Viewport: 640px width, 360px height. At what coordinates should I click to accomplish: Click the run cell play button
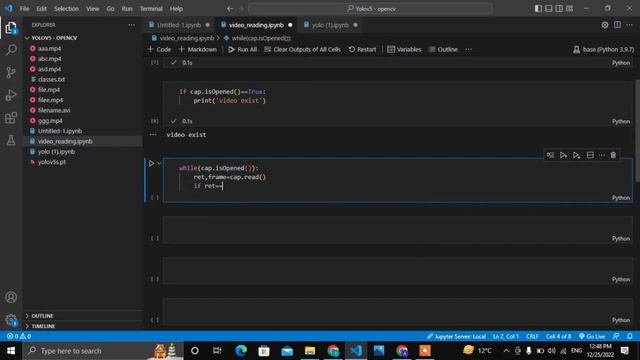tap(151, 163)
